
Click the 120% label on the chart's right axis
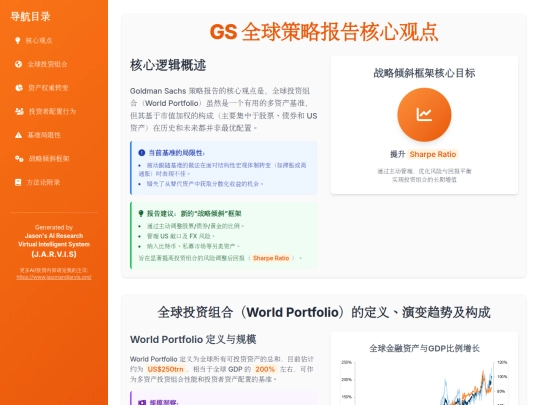click(502, 362)
